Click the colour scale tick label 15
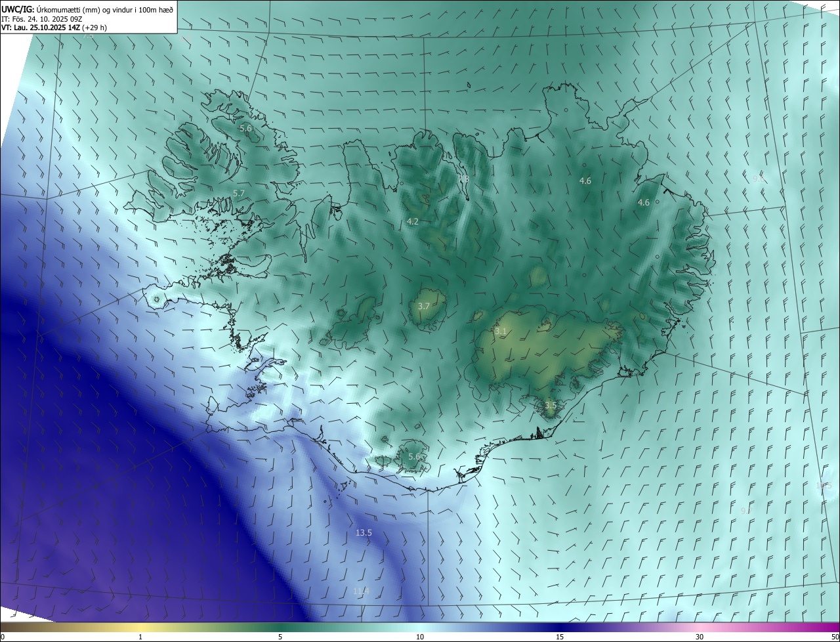Screen dimensions: 840x642 [560, 637]
